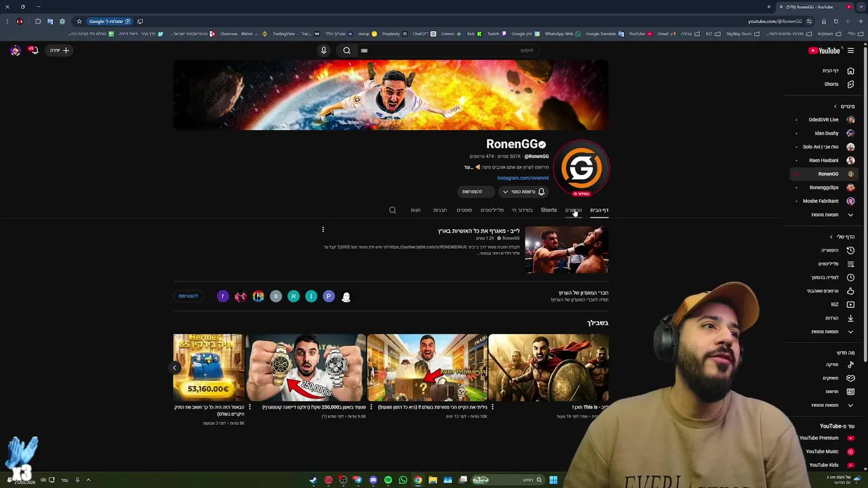
Task: Switch to Store tab (חנות)
Action: pyautogui.click(x=416, y=210)
